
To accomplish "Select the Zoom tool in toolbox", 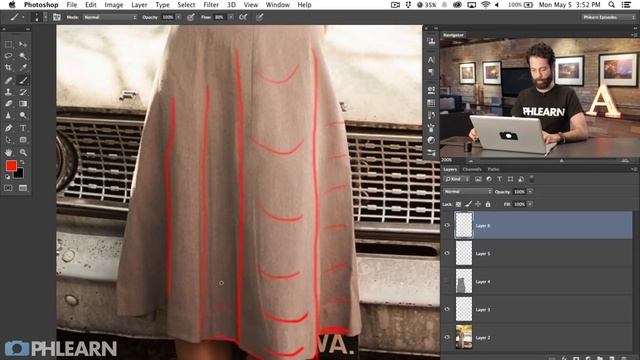I will (23, 152).
